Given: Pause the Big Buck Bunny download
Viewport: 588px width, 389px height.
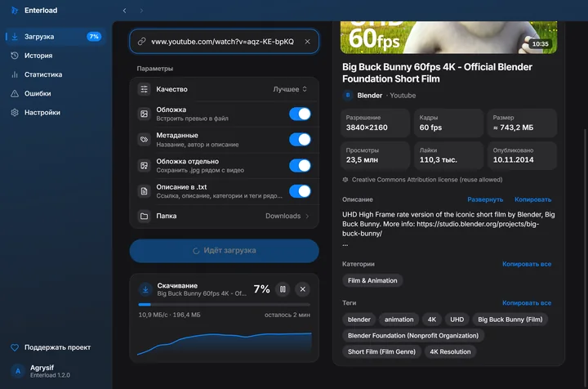Looking at the screenshot, I should (x=283, y=289).
